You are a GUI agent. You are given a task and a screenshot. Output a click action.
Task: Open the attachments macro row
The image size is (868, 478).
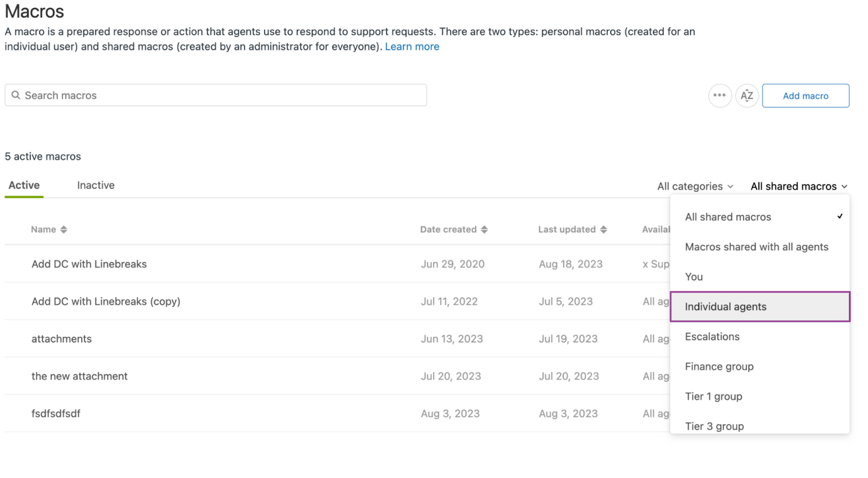pos(61,339)
